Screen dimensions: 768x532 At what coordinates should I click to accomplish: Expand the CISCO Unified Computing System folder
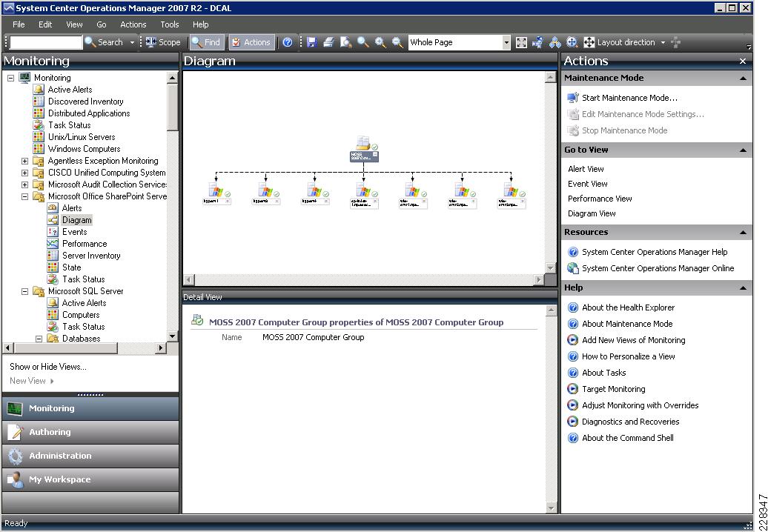25,173
